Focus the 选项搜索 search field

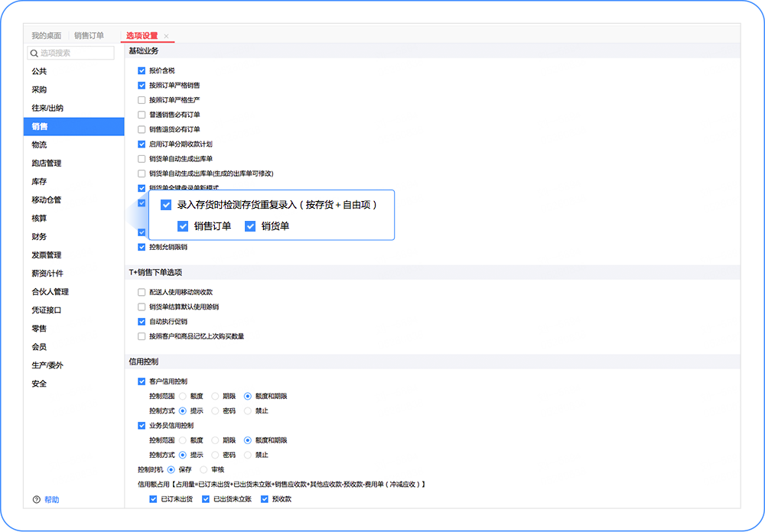(x=71, y=53)
